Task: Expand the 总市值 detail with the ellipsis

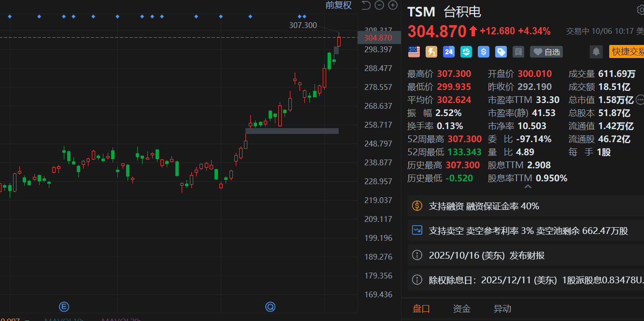Action: 640,100
